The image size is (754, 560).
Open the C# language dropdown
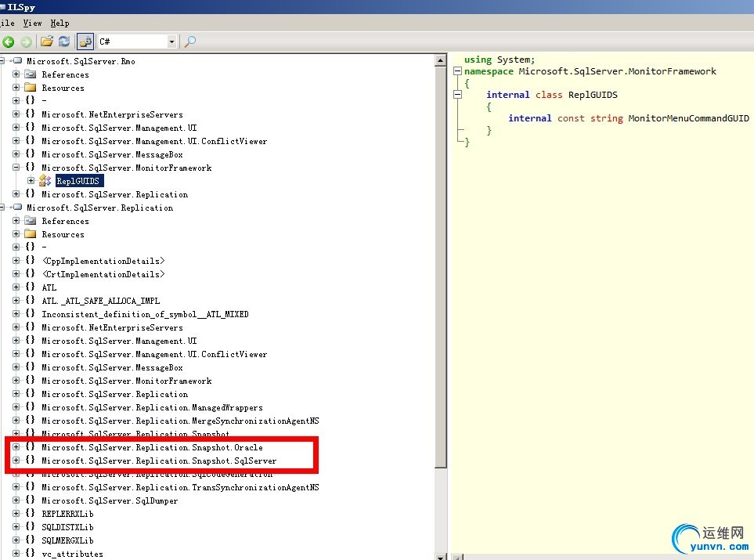(x=171, y=42)
